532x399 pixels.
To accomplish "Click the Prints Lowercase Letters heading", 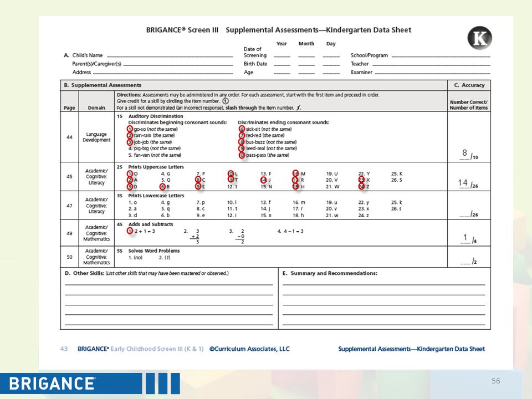I will 156,196.
